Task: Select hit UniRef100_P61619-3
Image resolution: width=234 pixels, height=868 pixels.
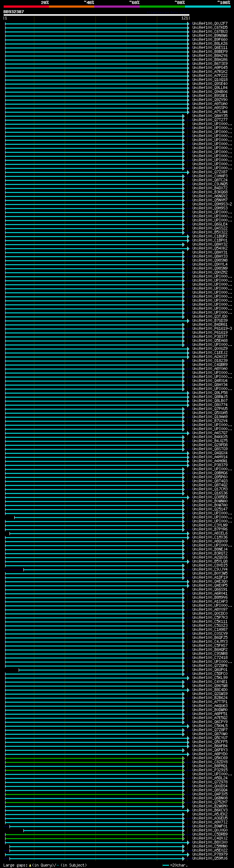Action: point(212,328)
